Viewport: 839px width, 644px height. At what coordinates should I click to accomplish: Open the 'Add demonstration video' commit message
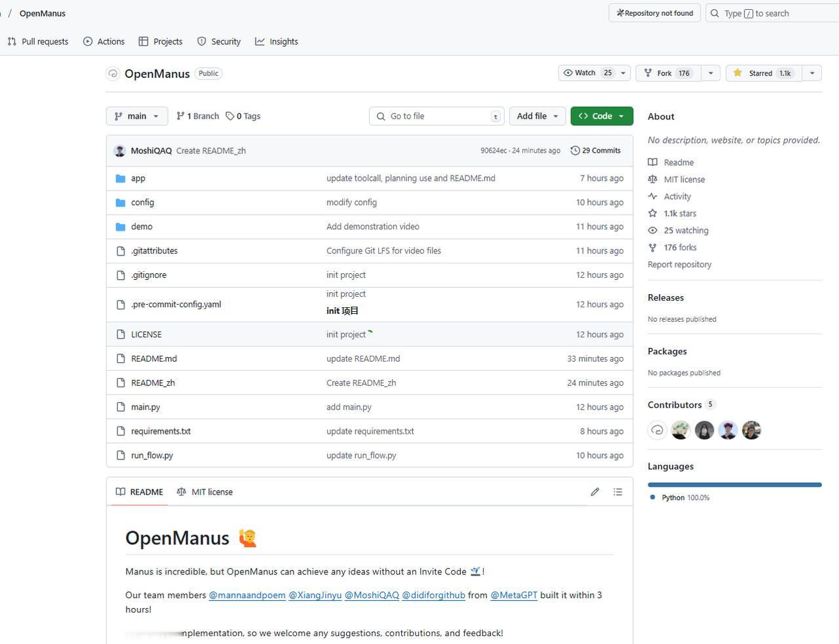[x=373, y=227]
